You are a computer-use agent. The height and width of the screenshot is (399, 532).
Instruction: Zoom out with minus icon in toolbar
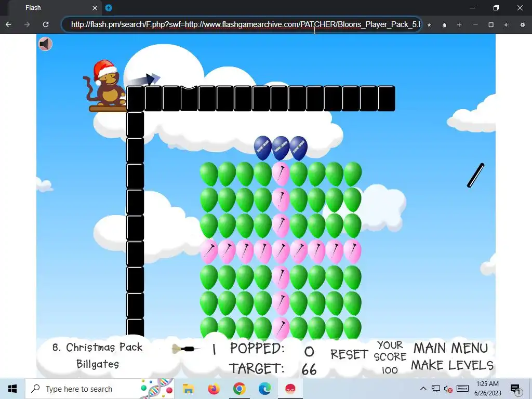475,25
